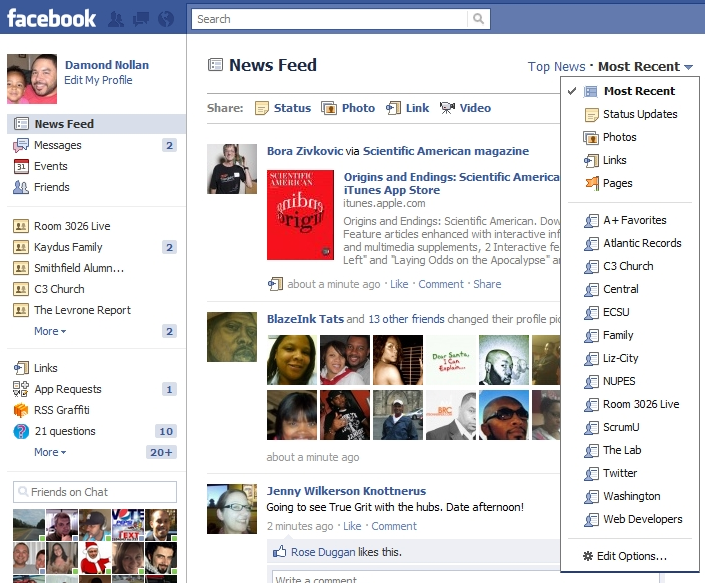Click the main Search input field
Viewport: 705px width, 583px height.
329,19
